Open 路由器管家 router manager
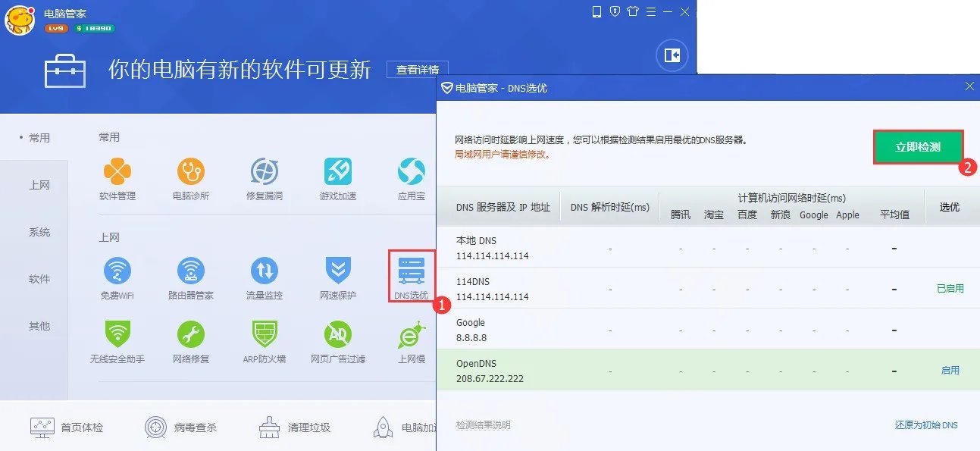Screen dimensions: 980x451 [x=191, y=277]
